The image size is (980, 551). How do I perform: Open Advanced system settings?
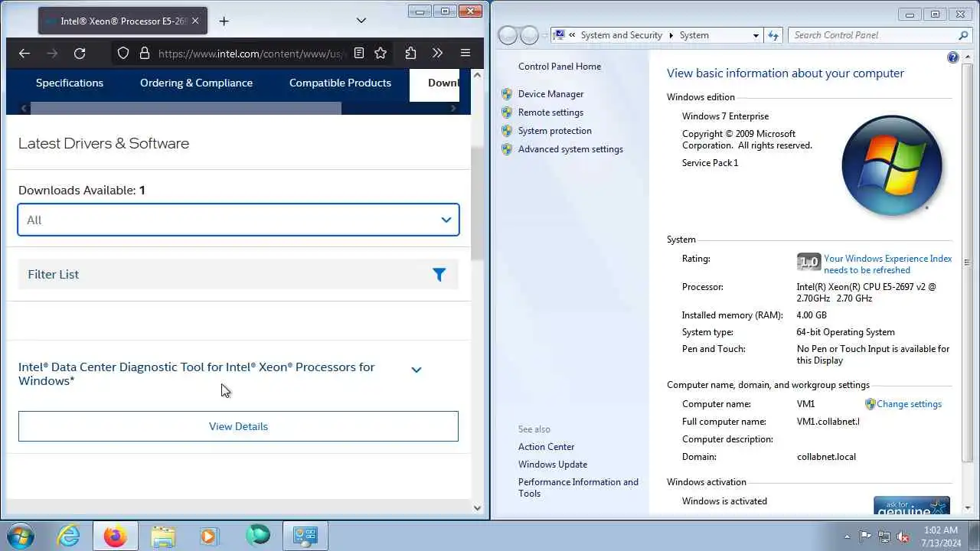click(x=570, y=149)
